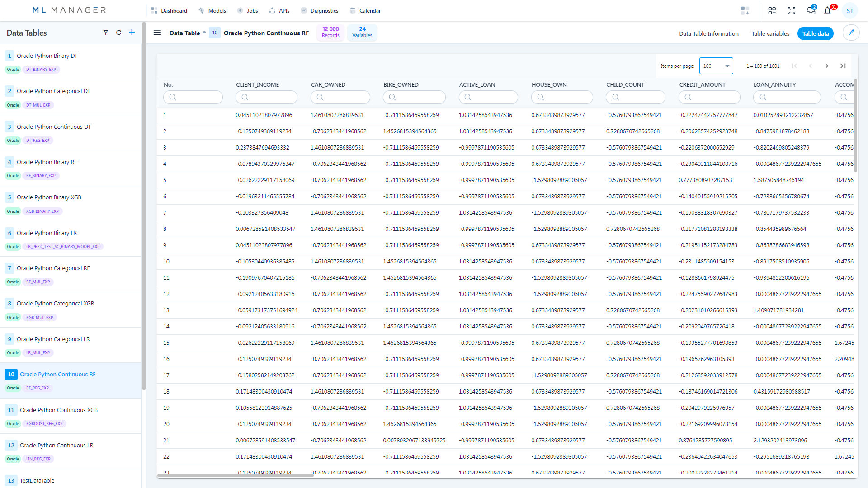Click the LR_PRED_TEST_SC_BINARY_MODEL_EXP tag
The width and height of the screenshot is (868, 488).
coord(63,247)
